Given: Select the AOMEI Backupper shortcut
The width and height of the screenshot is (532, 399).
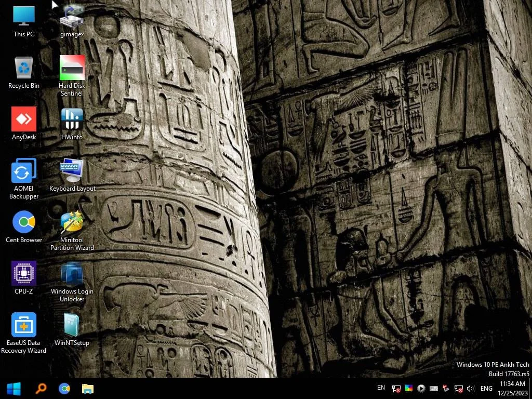Looking at the screenshot, I should coord(24,179).
